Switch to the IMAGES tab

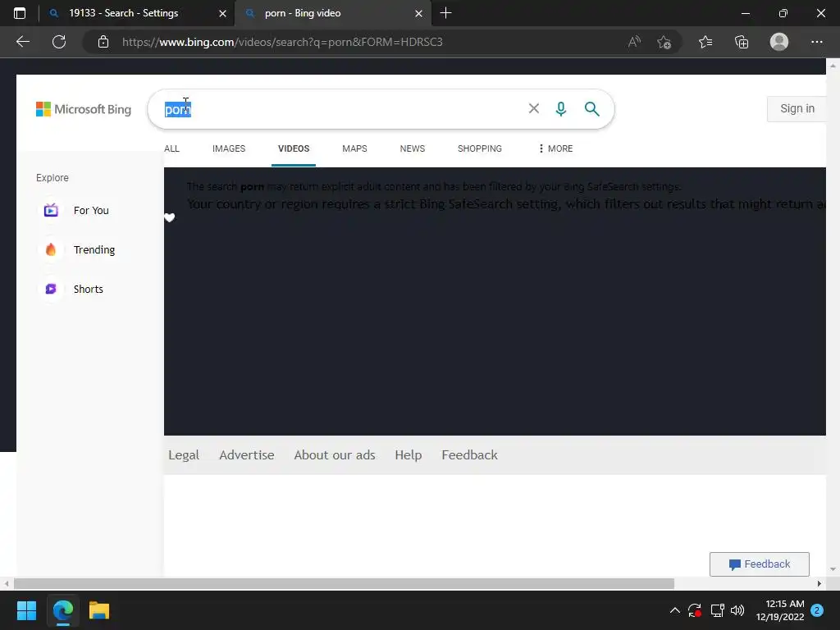point(229,148)
